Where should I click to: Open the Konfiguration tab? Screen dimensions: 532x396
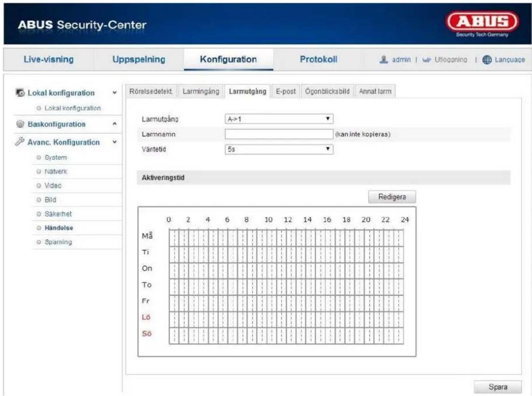click(228, 59)
